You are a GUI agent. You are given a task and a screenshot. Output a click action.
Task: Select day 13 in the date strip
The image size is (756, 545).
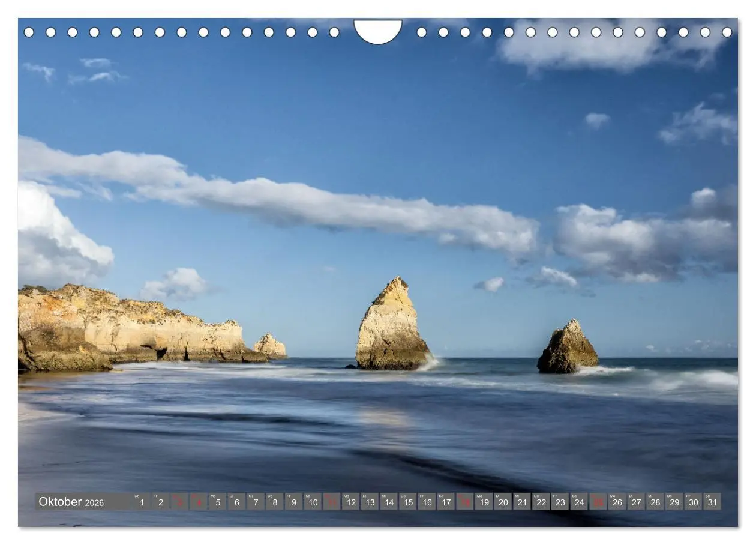click(370, 502)
